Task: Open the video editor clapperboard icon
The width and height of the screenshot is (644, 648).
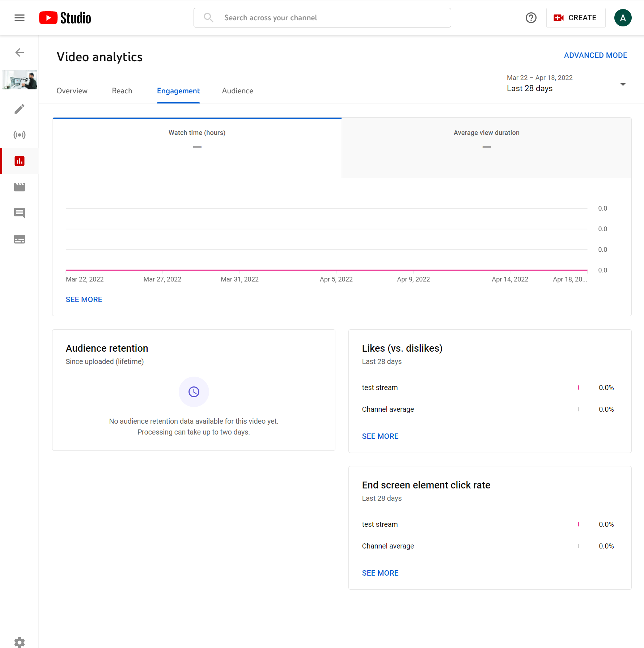Action: click(20, 187)
